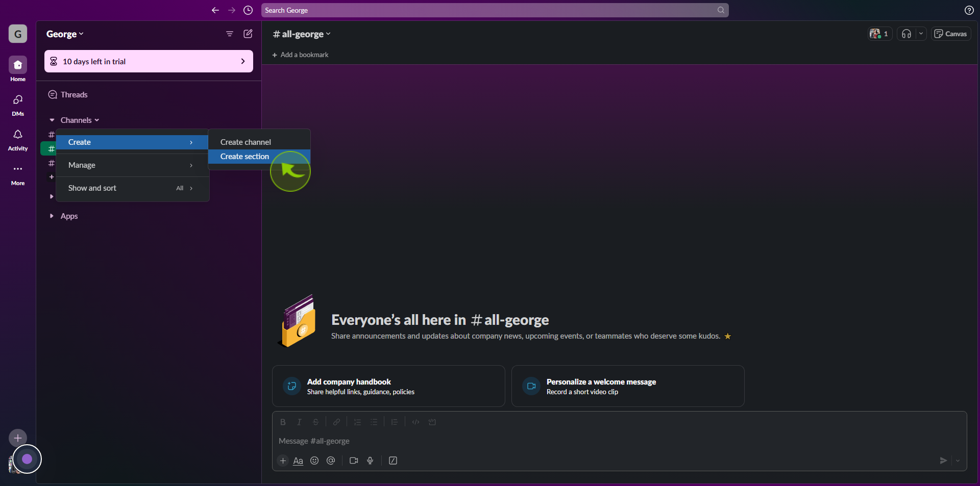Screen dimensions: 980x486
Task: View channel members list
Action: click(x=880, y=34)
